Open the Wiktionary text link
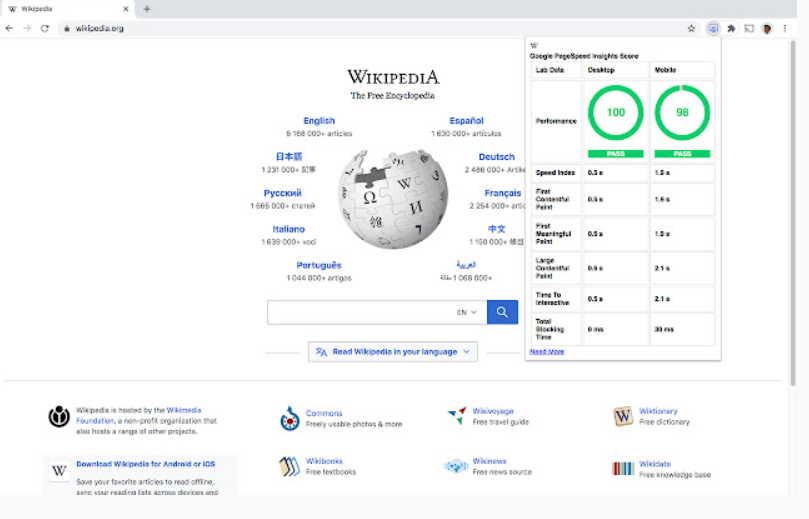This screenshot has width=809, height=519. click(x=658, y=411)
